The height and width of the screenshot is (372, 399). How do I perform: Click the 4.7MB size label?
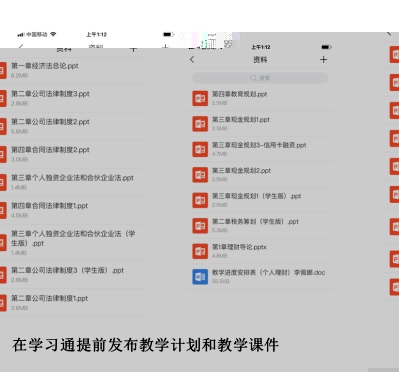pos(220,154)
